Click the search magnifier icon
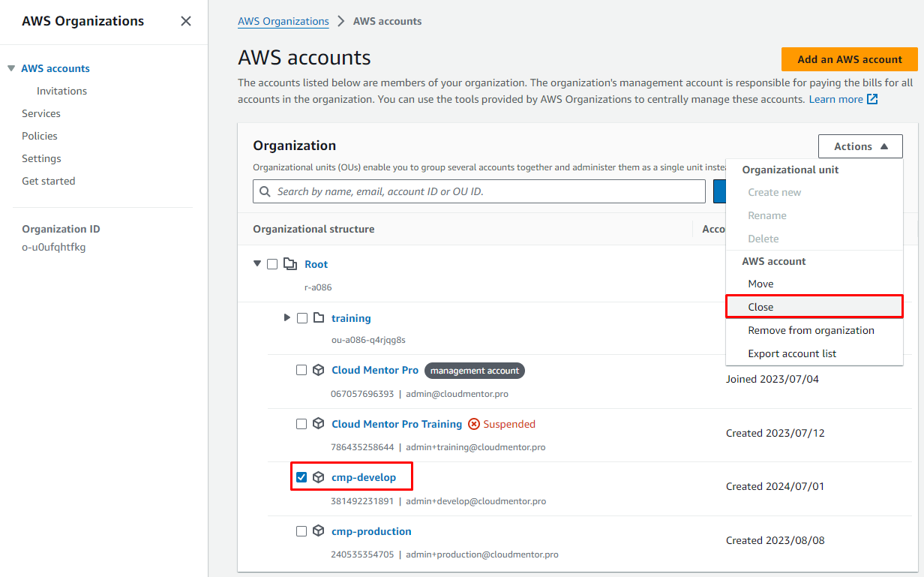Viewport: 924px width, 577px height. (x=265, y=191)
